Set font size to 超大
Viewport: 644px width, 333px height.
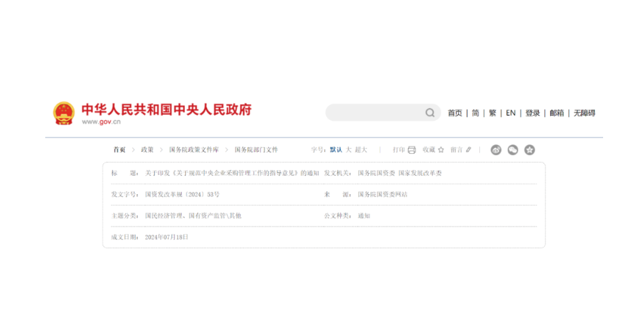(x=361, y=150)
